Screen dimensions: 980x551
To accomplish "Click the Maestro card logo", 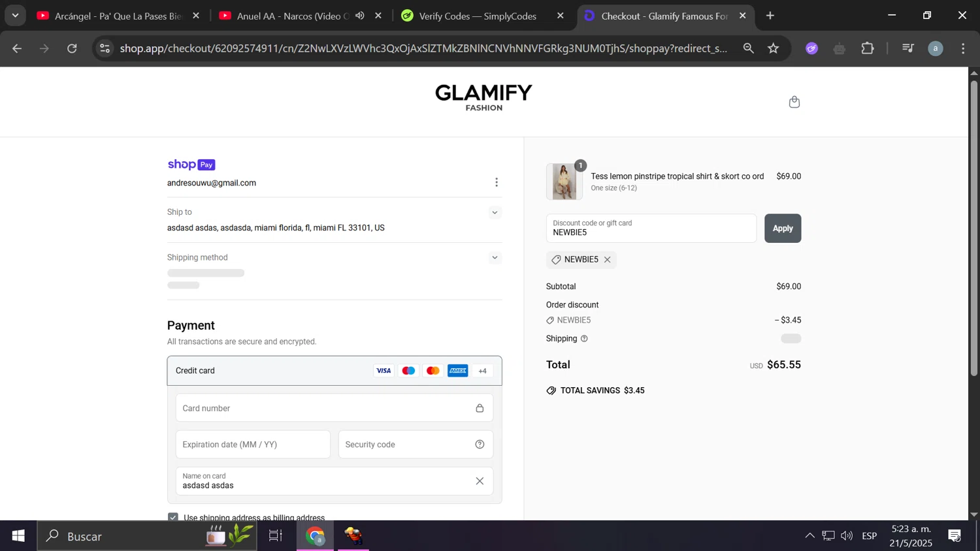I will (x=408, y=371).
